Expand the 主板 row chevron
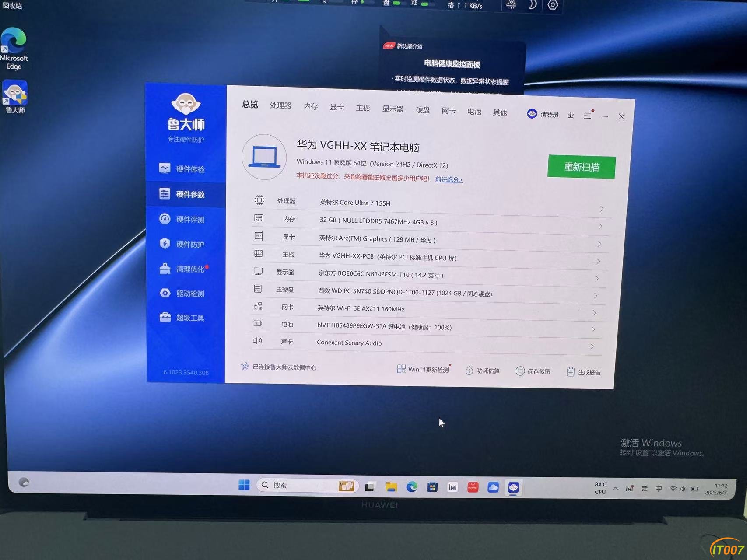The height and width of the screenshot is (560, 747). (x=598, y=262)
